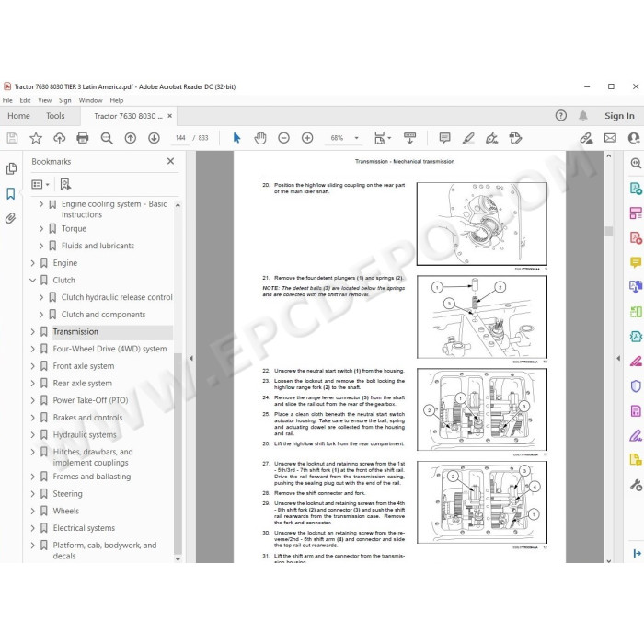
Task: Open the Power Take-Off (PTO) bookmark
Action: pos(90,400)
